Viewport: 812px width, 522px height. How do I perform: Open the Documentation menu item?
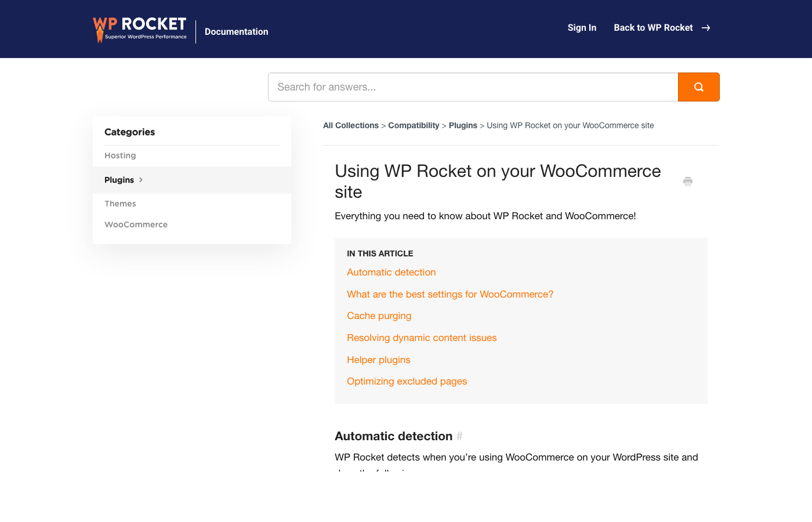tap(236, 31)
